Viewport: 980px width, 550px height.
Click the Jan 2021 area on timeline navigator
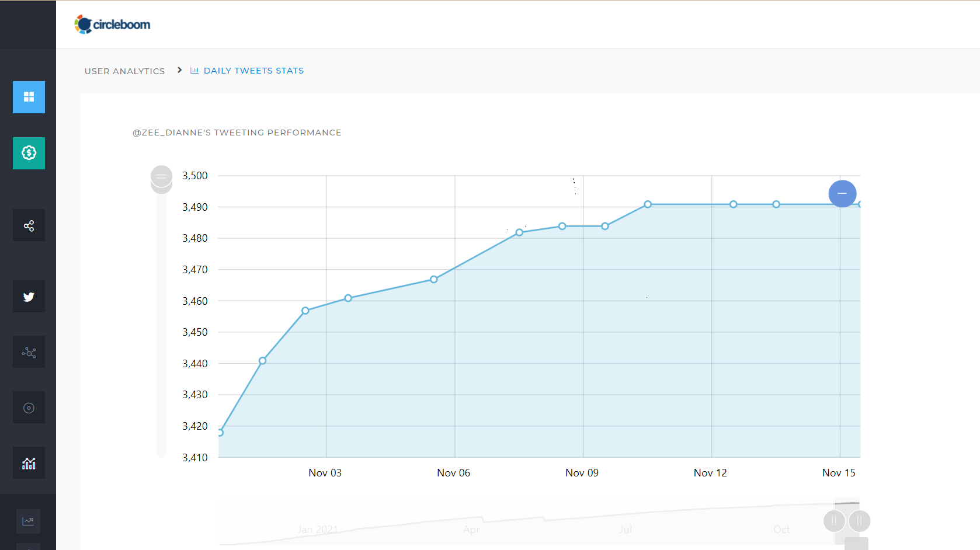(x=318, y=529)
